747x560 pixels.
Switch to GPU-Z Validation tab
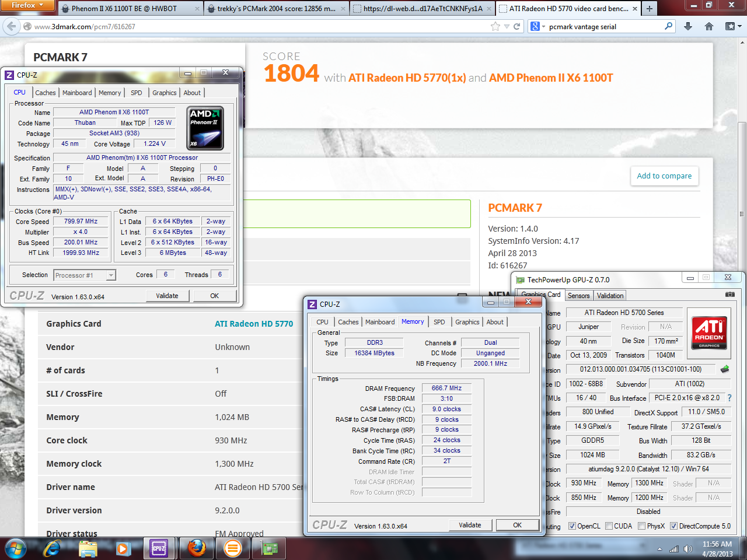point(610,296)
